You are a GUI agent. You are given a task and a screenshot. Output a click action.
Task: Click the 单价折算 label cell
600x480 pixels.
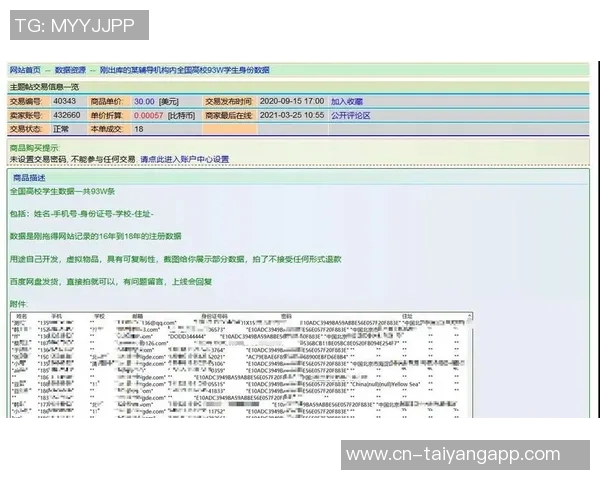[x=109, y=115]
